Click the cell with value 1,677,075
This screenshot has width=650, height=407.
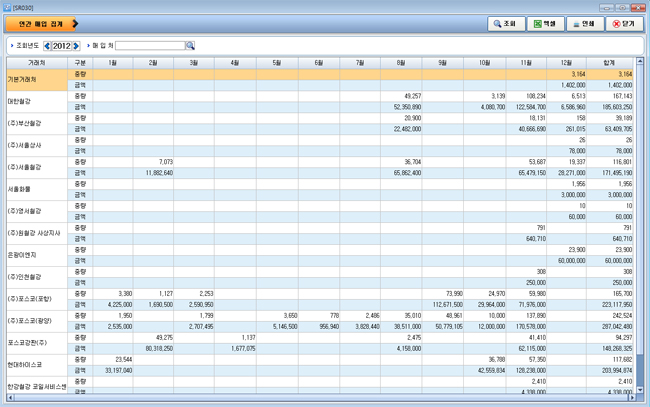235,349
